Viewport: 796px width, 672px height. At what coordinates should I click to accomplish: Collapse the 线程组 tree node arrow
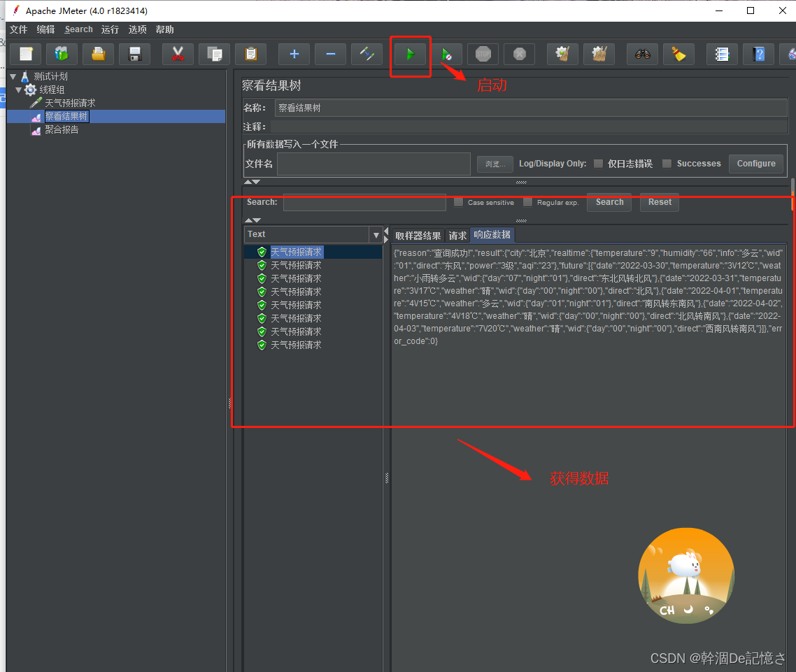(x=19, y=90)
